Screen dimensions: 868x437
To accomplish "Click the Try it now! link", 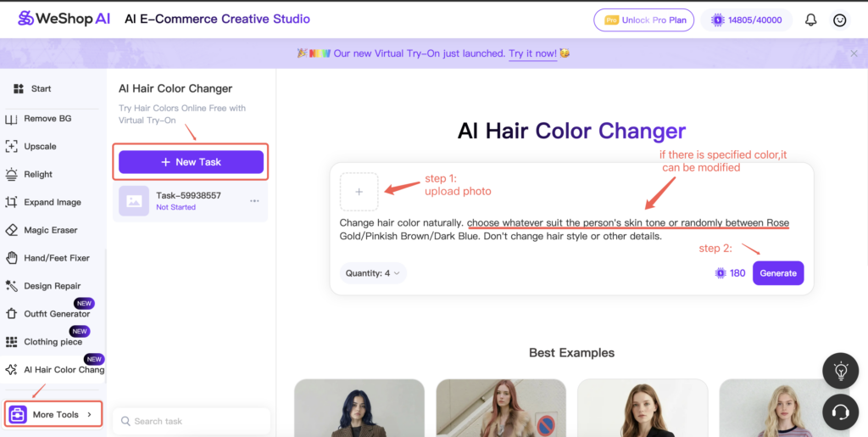I will click(x=533, y=53).
